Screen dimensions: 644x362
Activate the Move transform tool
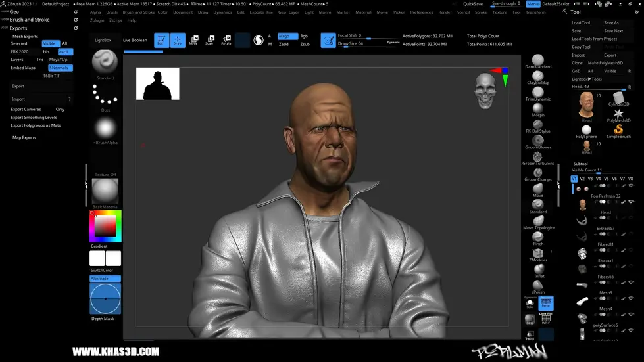194,40
